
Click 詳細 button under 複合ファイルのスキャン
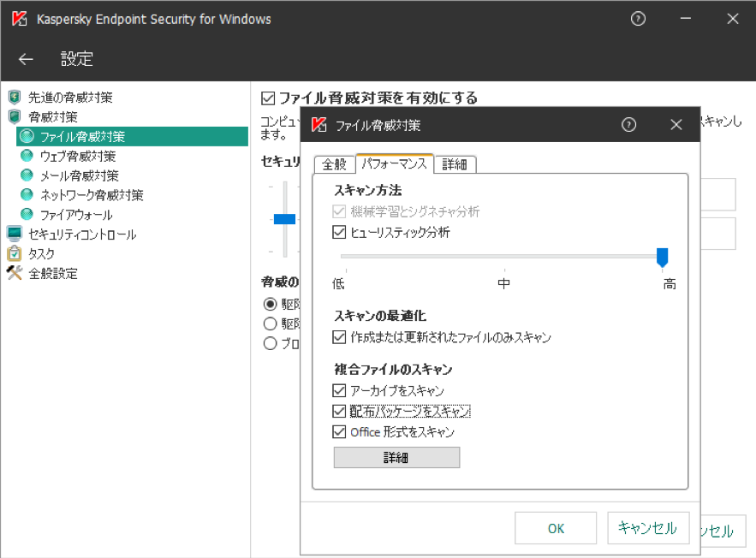pos(396,457)
